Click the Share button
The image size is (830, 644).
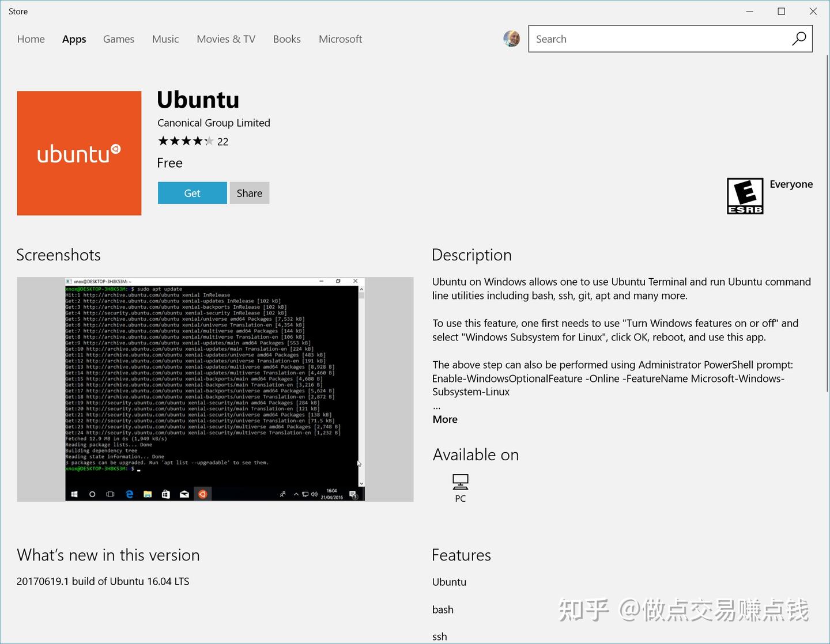(x=249, y=193)
